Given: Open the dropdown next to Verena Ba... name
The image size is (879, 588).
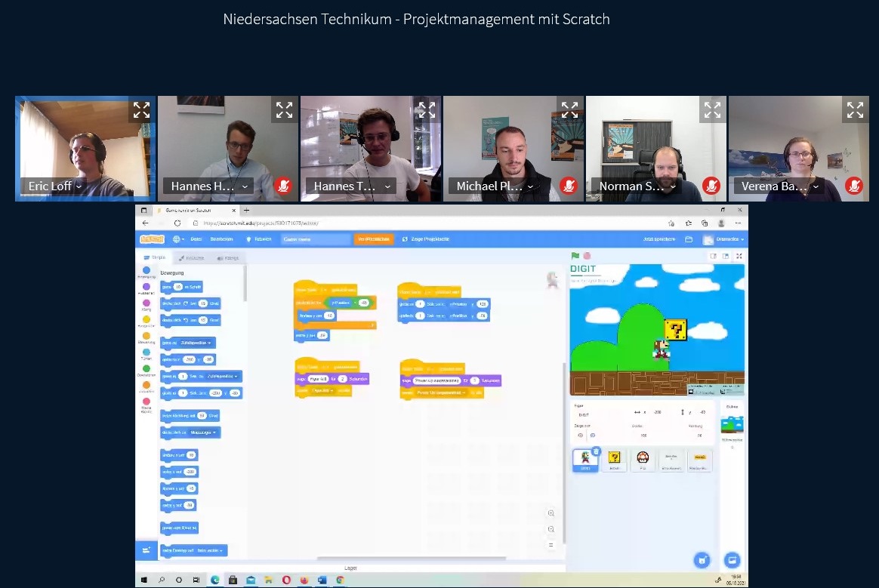Looking at the screenshot, I should coord(816,186).
